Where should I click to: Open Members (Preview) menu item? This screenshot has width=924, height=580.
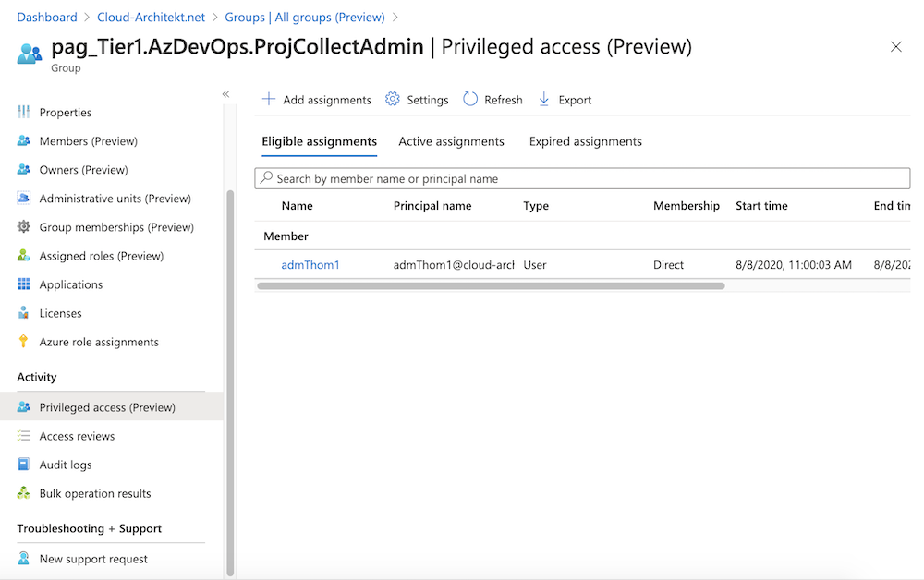pyautogui.click(x=89, y=141)
